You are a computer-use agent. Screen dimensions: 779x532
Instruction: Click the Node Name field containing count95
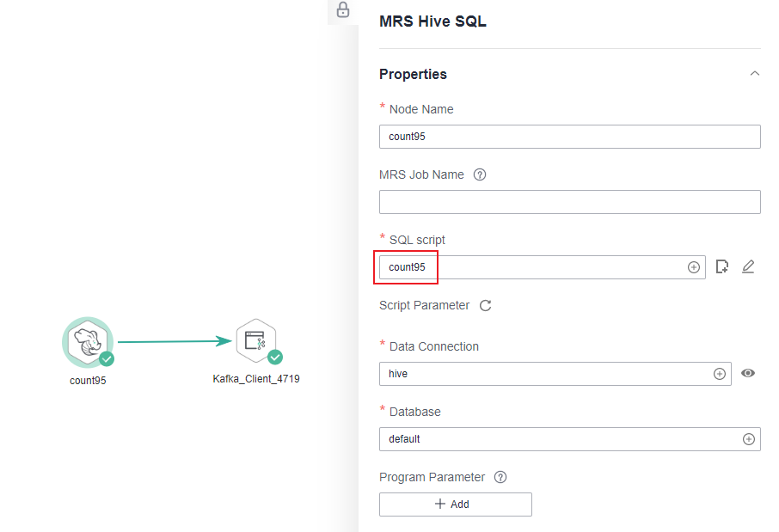(x=570, y=137)
